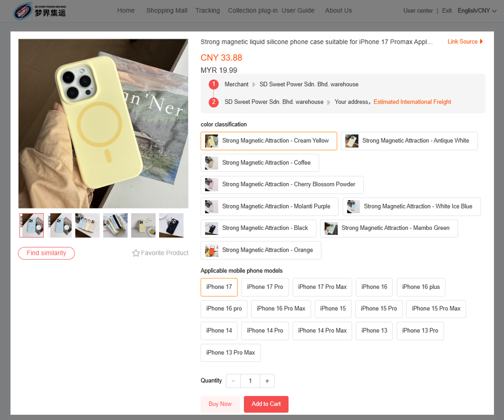Choose the iPhone 16 plus model
The image size is (504, 420).
point(421,287)
